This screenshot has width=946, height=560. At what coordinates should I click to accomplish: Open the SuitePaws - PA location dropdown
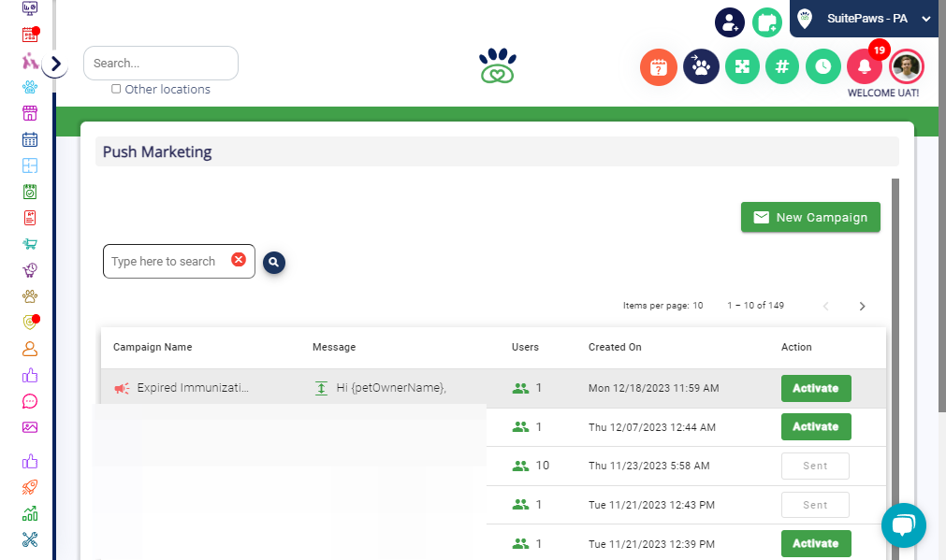(866, 19)
